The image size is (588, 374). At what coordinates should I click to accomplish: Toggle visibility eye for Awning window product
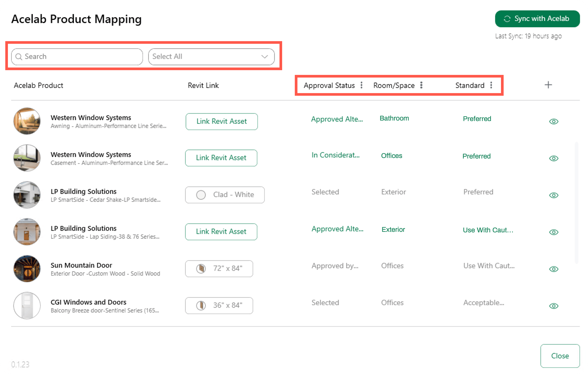[x=554, y=121]
